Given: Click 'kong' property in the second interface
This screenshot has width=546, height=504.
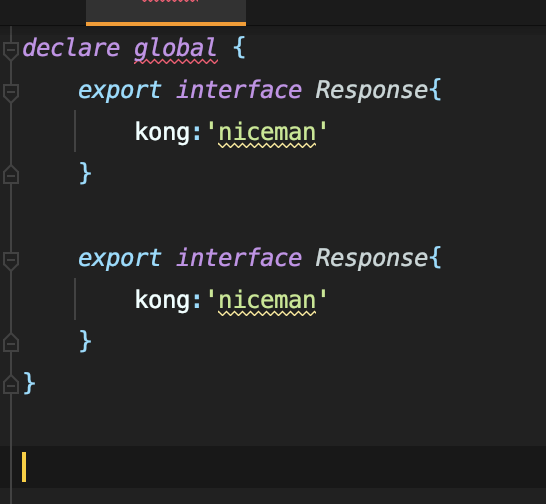Looking at the screenshot, I should coord(162,300).
